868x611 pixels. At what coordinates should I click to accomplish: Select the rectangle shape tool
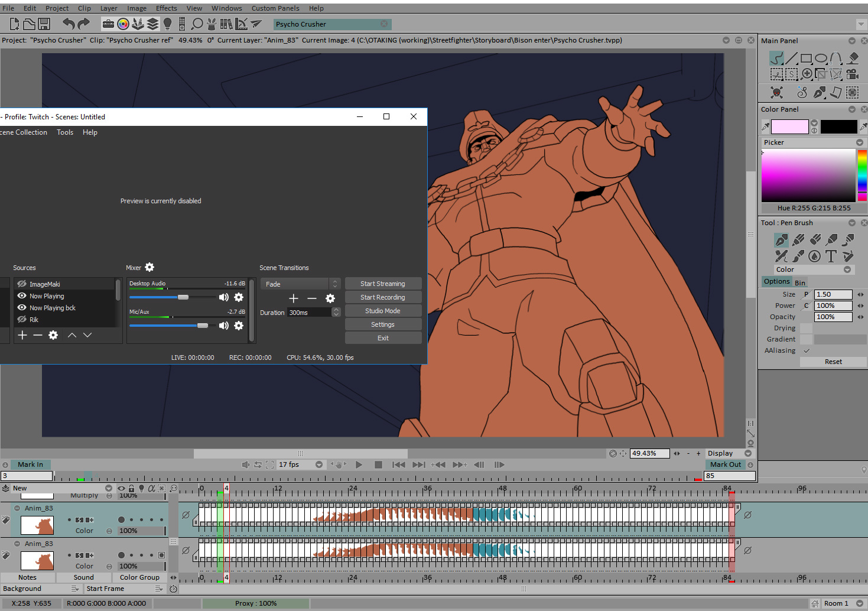(807, 58)
